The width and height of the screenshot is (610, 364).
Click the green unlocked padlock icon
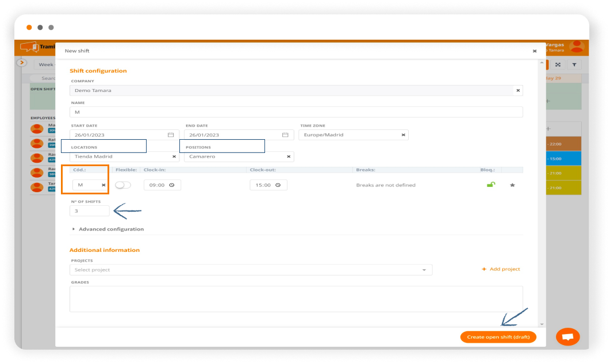(x=490, y=185)
